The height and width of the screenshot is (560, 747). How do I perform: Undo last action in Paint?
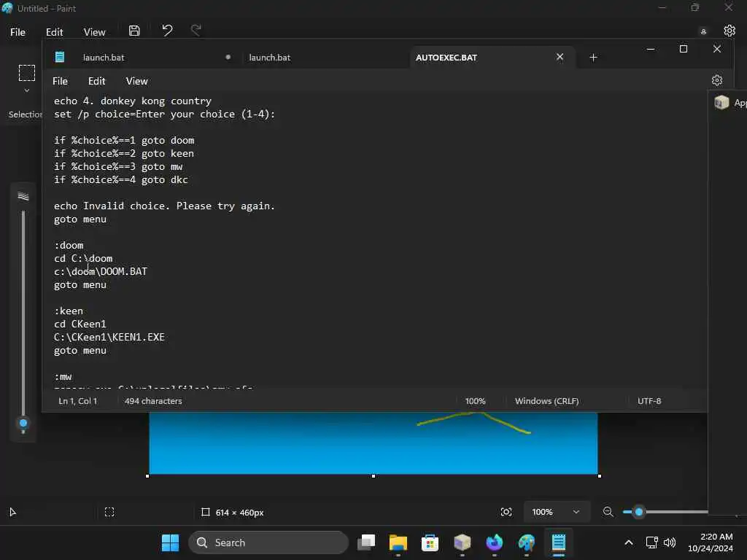tap(167, 31)
